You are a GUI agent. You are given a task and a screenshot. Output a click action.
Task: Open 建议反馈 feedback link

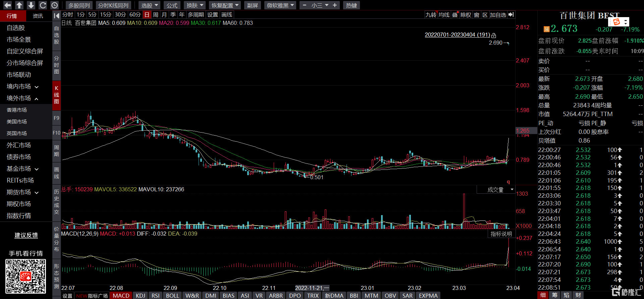pyautogui.click(x=26, y=235)
